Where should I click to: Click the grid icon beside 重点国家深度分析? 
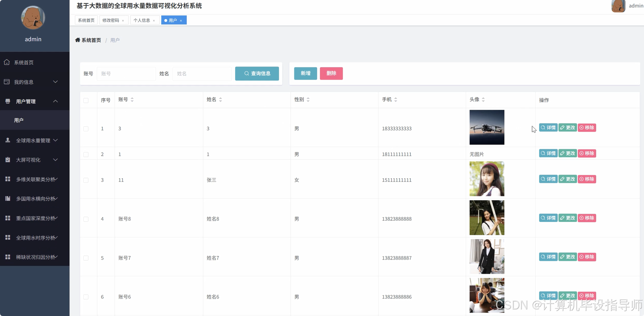click(8, 218)
